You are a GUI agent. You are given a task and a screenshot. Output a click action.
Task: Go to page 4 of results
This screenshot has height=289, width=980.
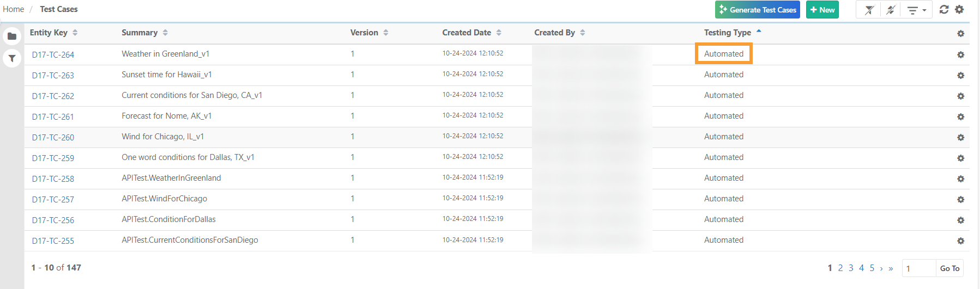coord(861,268)
